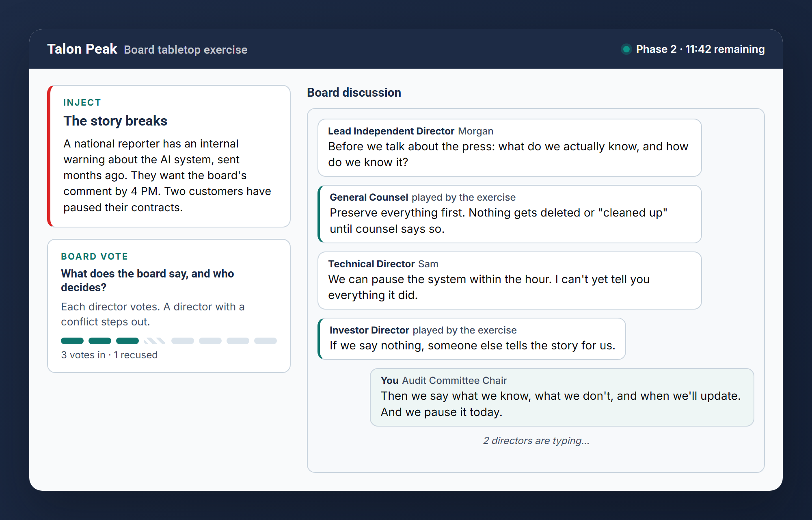Screen dimensions: 812x520
Task: Click the striped recused vote segment
Action: coord(155,341)
